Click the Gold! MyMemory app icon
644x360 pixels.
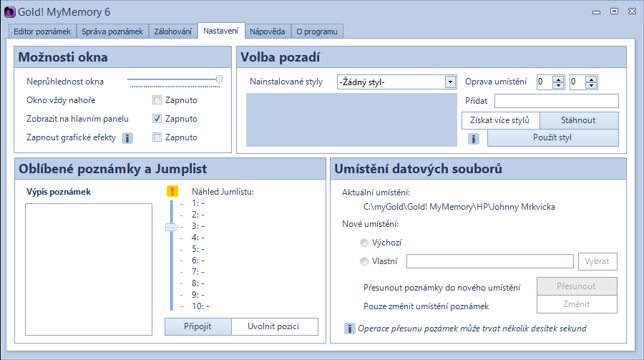coord(9,12)
